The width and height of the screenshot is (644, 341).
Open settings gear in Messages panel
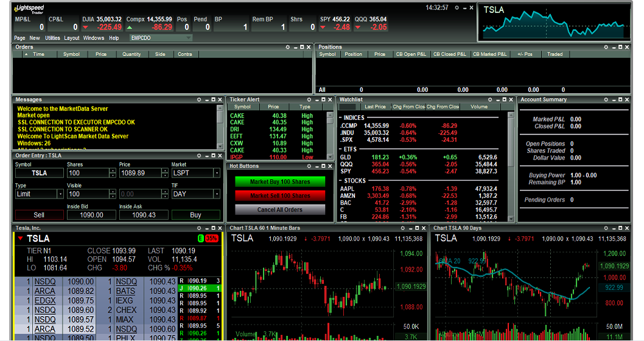pyautogui.click(x=199, y=100)
